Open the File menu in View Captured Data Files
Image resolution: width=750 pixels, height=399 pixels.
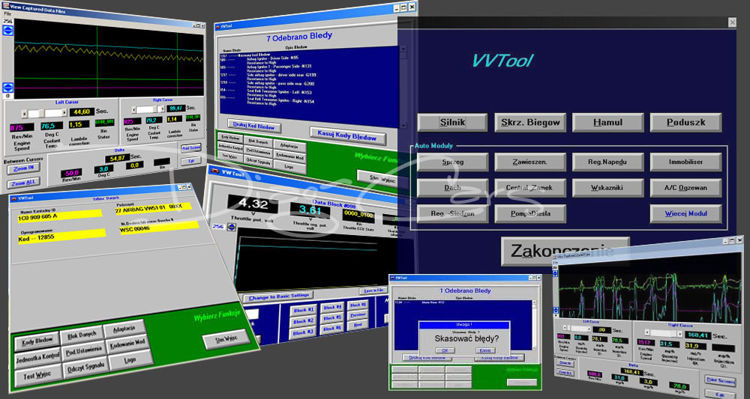[6, 14]
